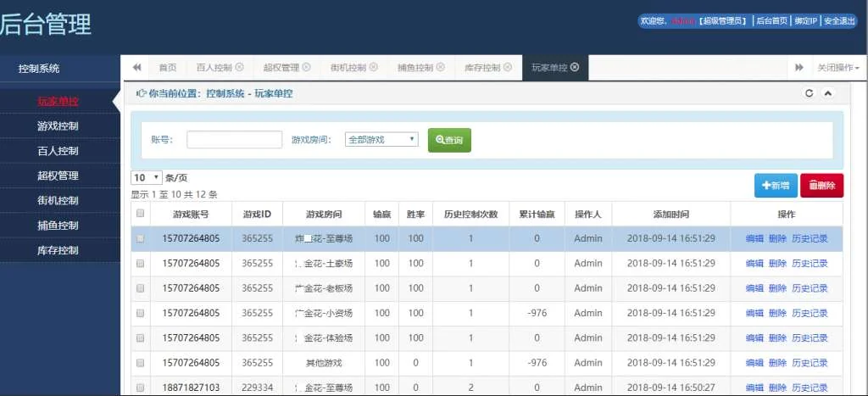Close the active 玩家单控 tab
Screen dimensions: 868x396
pyautogui.click(x=575, y=68)
